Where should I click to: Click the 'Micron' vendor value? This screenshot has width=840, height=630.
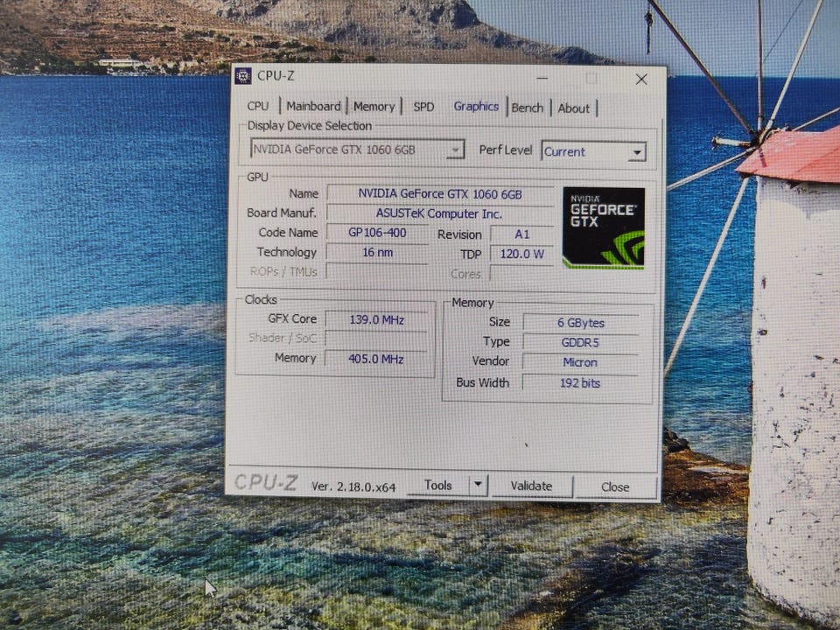point(580,362)
